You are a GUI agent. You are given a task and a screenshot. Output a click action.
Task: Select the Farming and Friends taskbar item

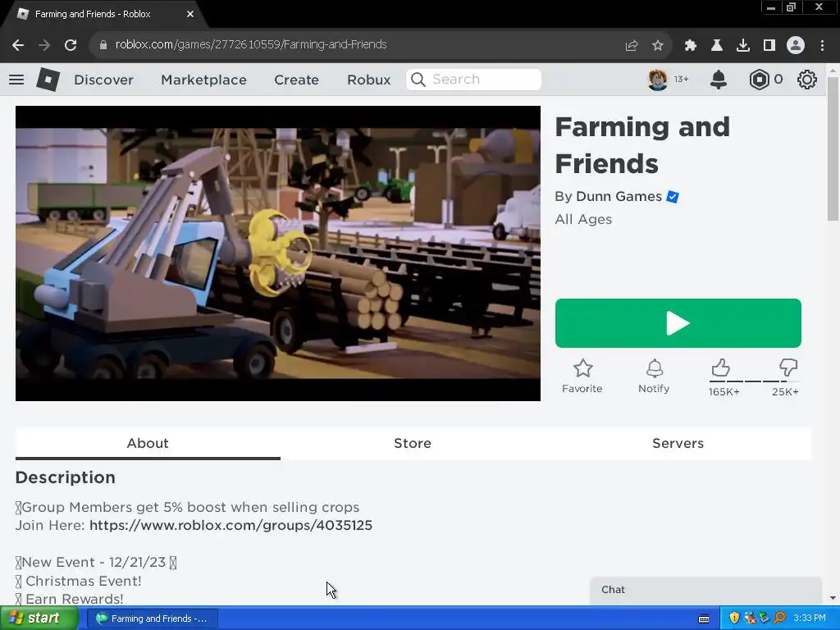[152, 619]
